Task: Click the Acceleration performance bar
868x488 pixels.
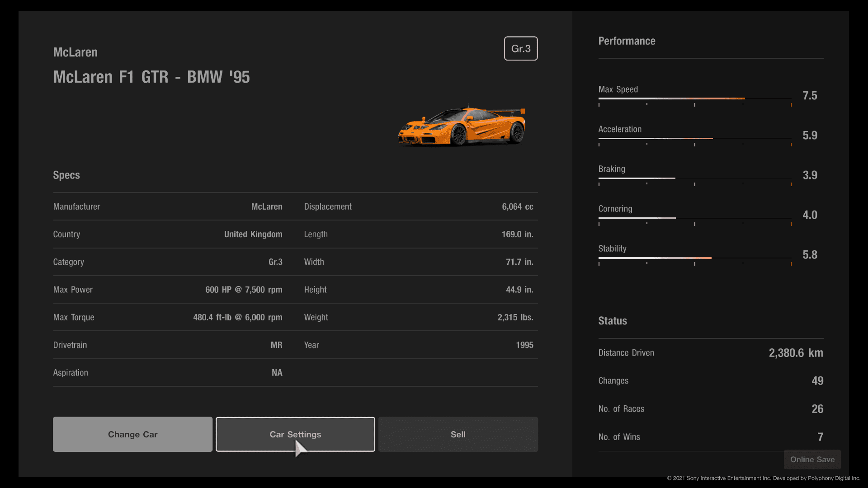Action: (x=695, y=138)
